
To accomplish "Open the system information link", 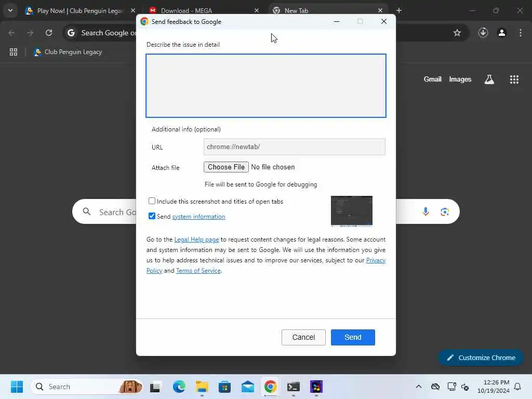I will coord(198,217).
